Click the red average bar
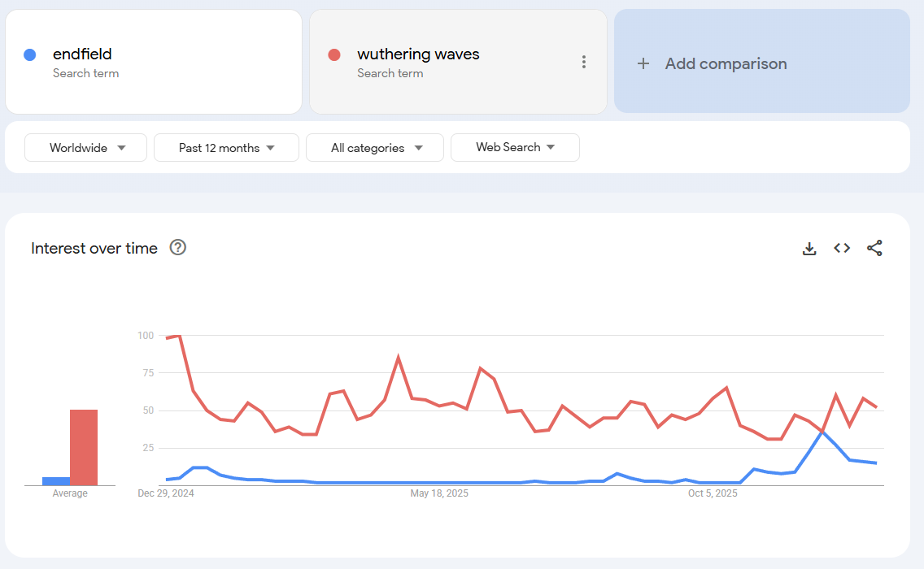The height and width of the screenshot is (569, 924). (84, 447)
